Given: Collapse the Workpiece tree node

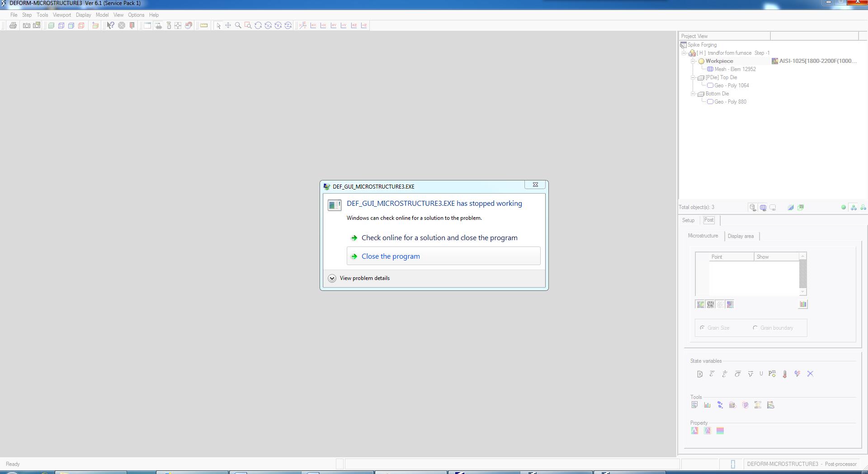Looking at the screenshot, I should pyautogui.click(x=693, y=61).
